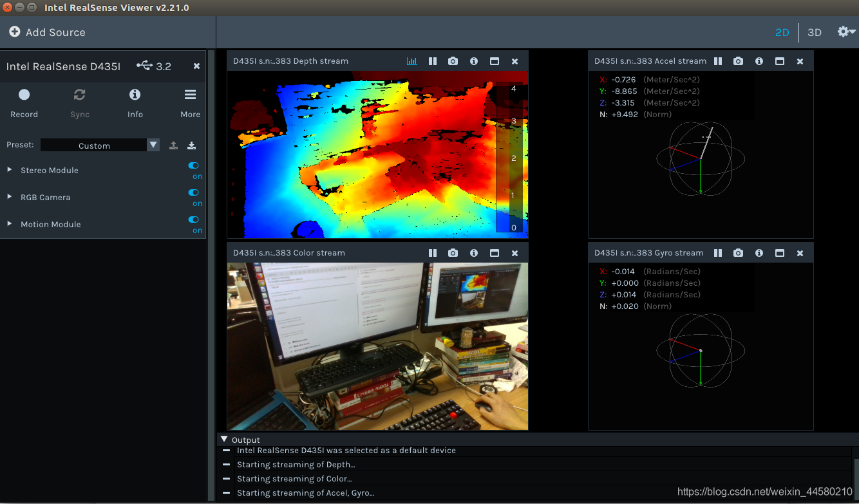Click the Add Source label
The width and height of the screenshot is (859, 504).
(x=55, y=32)
